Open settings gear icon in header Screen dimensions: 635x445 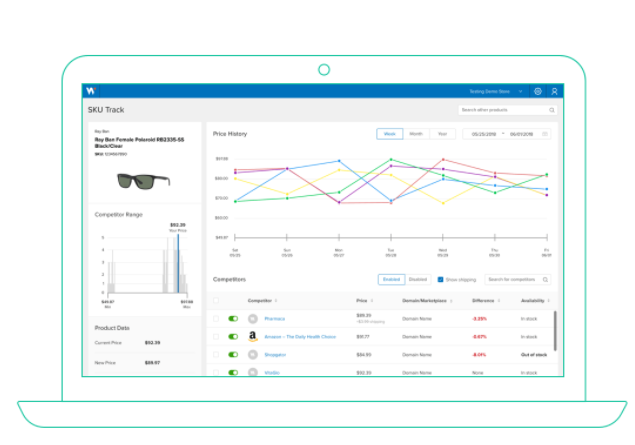(x=538, y=92)
